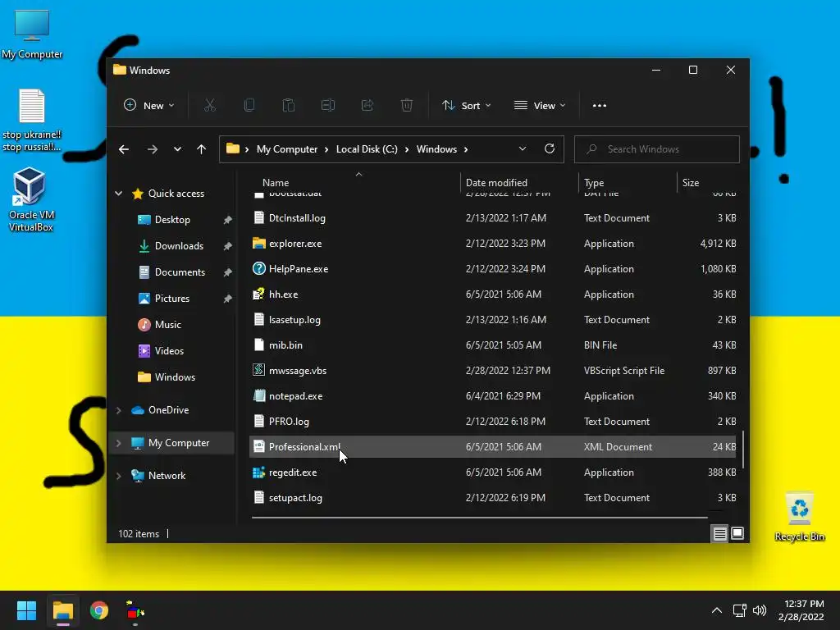Select Pictures in the sidebar

pos(172,299)
